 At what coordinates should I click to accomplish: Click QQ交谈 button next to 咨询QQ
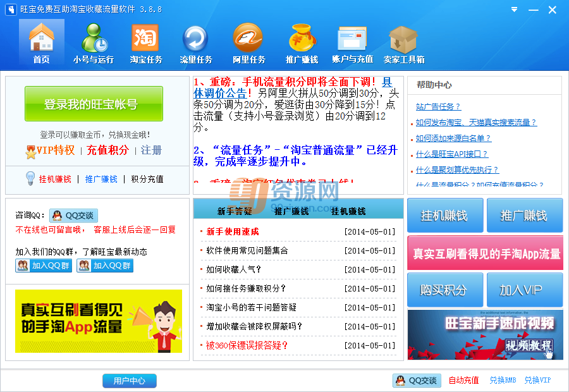pos(74,215)
